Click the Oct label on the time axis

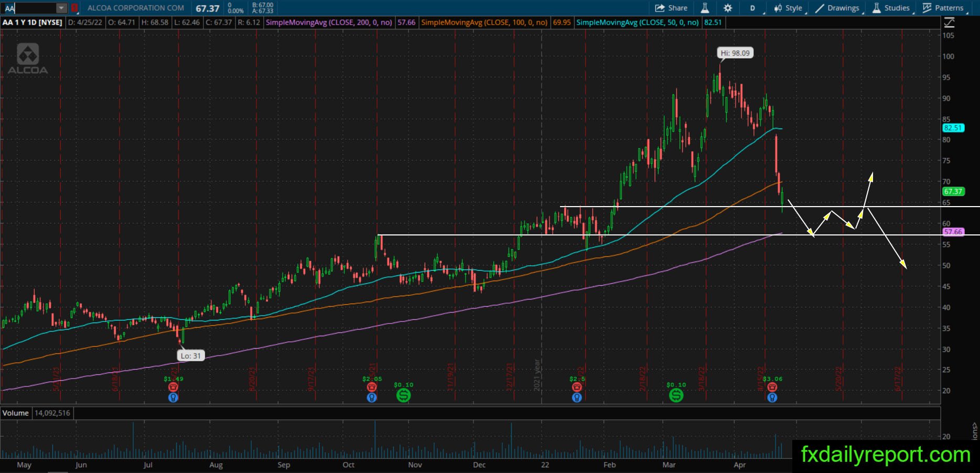pyautogui.click(x=349, y=465)
